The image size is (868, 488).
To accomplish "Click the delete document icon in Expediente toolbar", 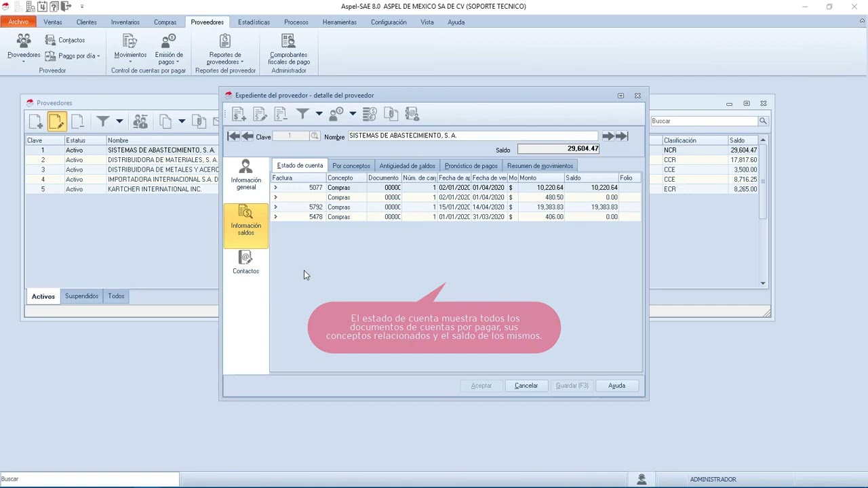I will pyautogui.click(x=281, y=115).
